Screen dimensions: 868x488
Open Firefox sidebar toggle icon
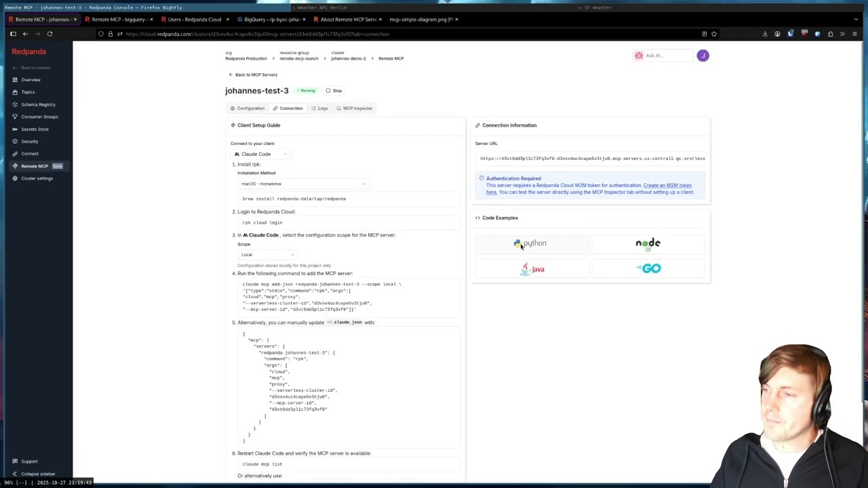[13, 34]
